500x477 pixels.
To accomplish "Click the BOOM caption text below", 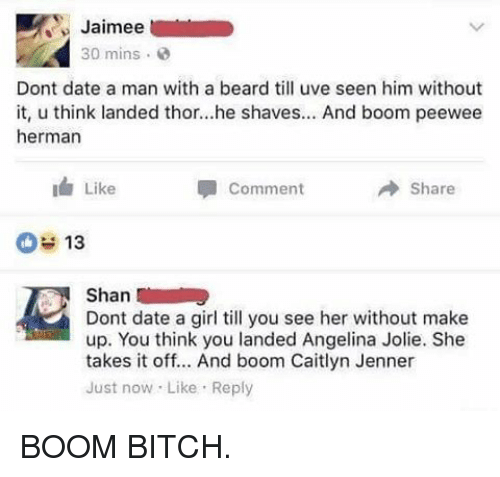I will coord(125,447).
